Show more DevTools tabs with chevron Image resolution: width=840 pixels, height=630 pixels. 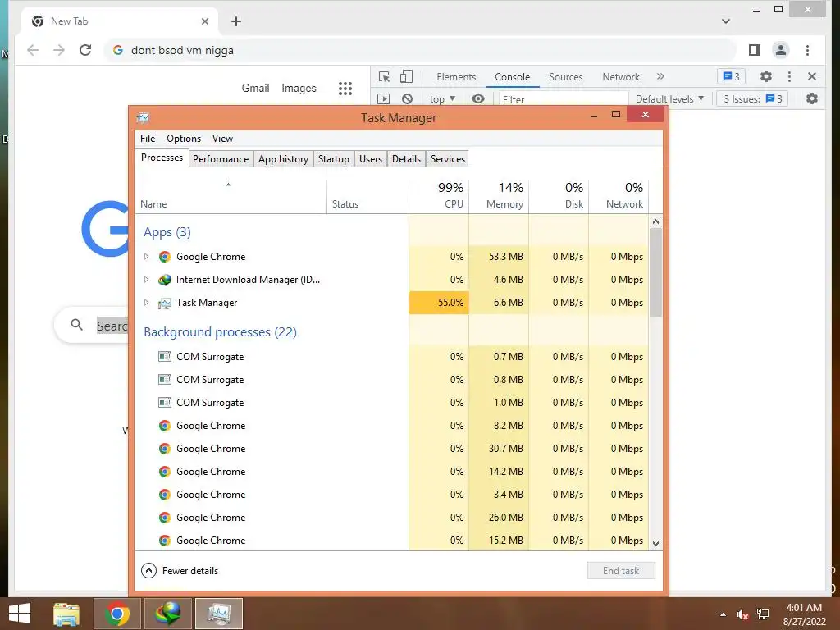(660, 76)
